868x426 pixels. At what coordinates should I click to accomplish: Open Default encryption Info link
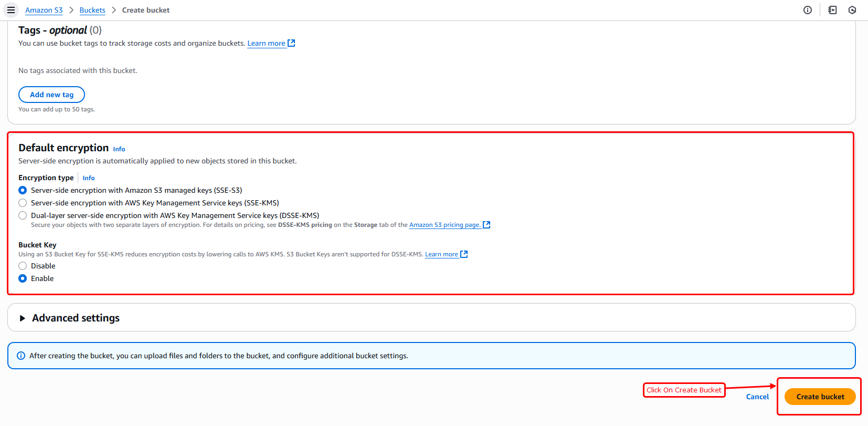point(119,149)
